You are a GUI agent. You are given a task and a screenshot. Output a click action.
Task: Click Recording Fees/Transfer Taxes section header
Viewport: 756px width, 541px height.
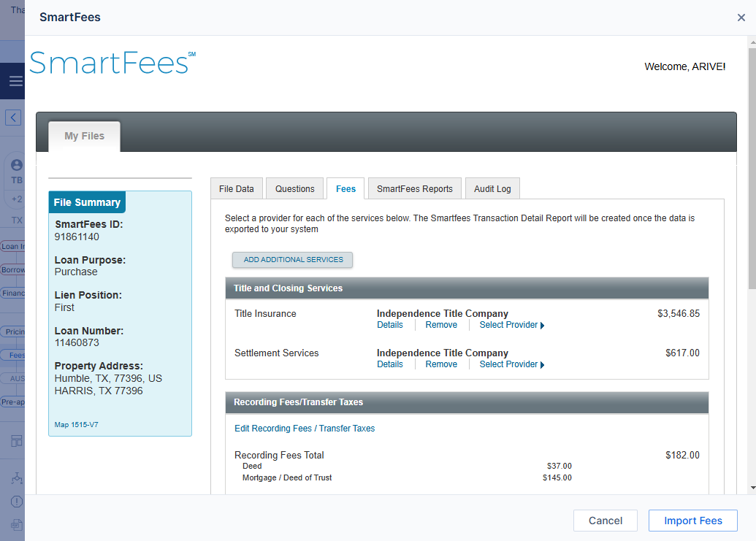click(x=467, y=402)
